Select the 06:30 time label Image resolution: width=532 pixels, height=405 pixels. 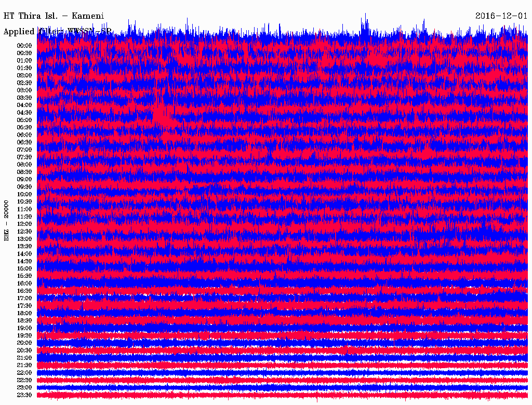pyautogui.click(x=24, y=142)
